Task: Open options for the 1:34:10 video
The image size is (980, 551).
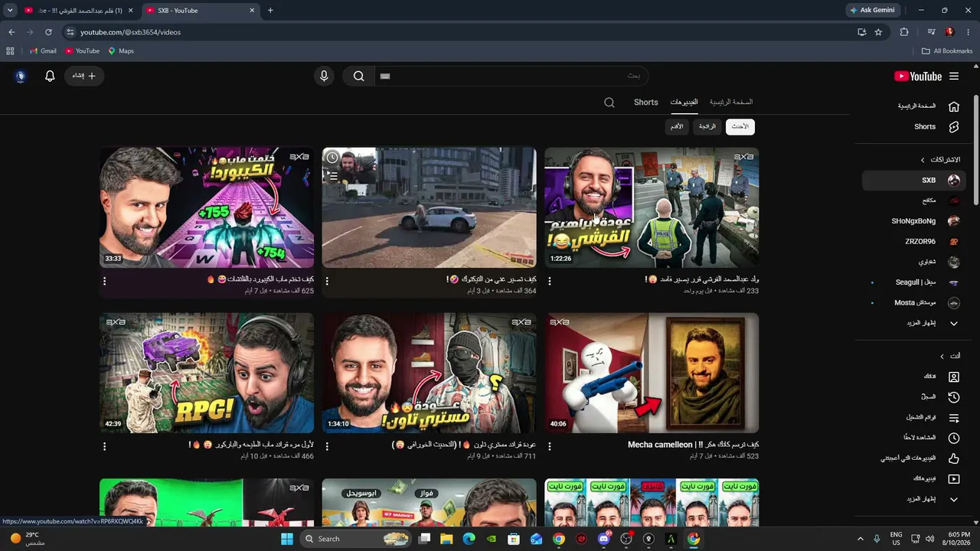Action: (327, 446)
